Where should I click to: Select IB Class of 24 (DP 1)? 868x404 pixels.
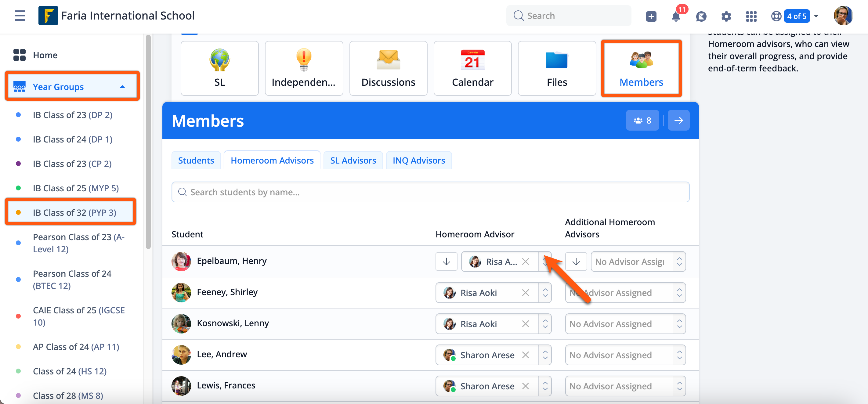(72, 139)
